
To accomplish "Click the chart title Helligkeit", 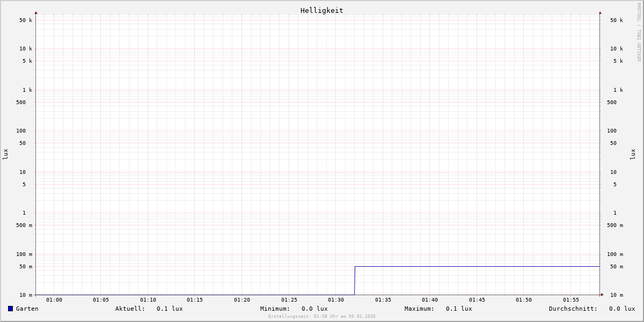I will pyautogui.click(x=322, y=10).
